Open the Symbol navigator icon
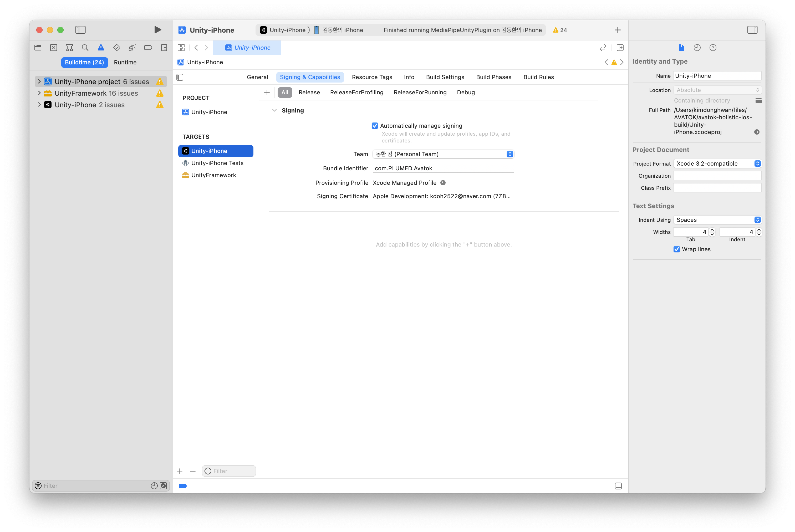Image resolution: width=795 pixels, height=532 pixels. point(69,48)
